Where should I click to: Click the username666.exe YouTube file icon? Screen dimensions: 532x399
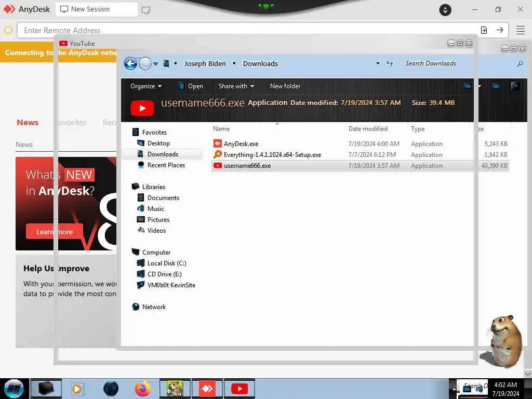coord(218,166)
